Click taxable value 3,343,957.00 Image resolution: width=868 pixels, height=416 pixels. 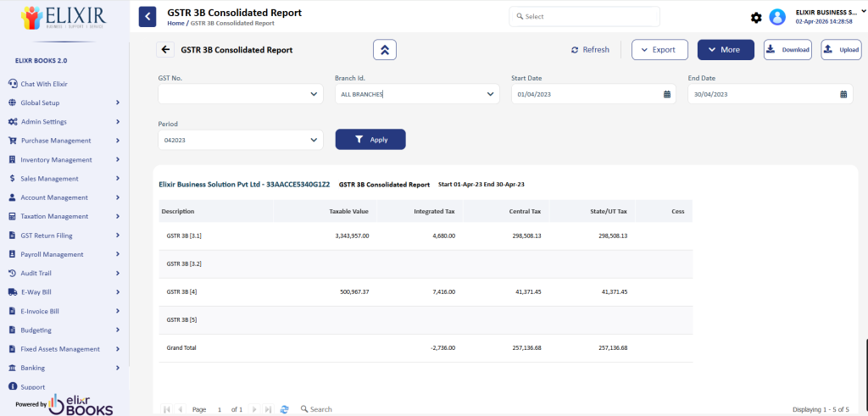click(352, 236)
